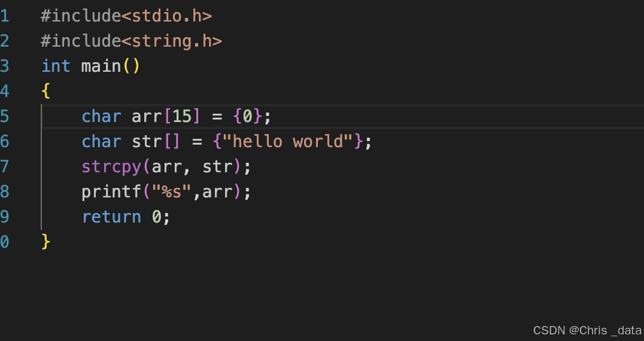Click 'arr' argument inside printf call
This screenshot has height=341, width=644.
217,192
